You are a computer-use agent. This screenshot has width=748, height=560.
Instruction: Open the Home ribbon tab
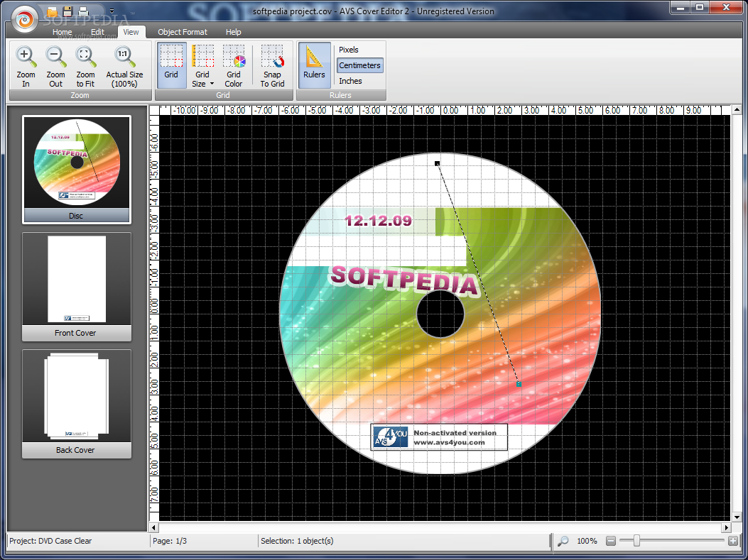click(62, 32)
